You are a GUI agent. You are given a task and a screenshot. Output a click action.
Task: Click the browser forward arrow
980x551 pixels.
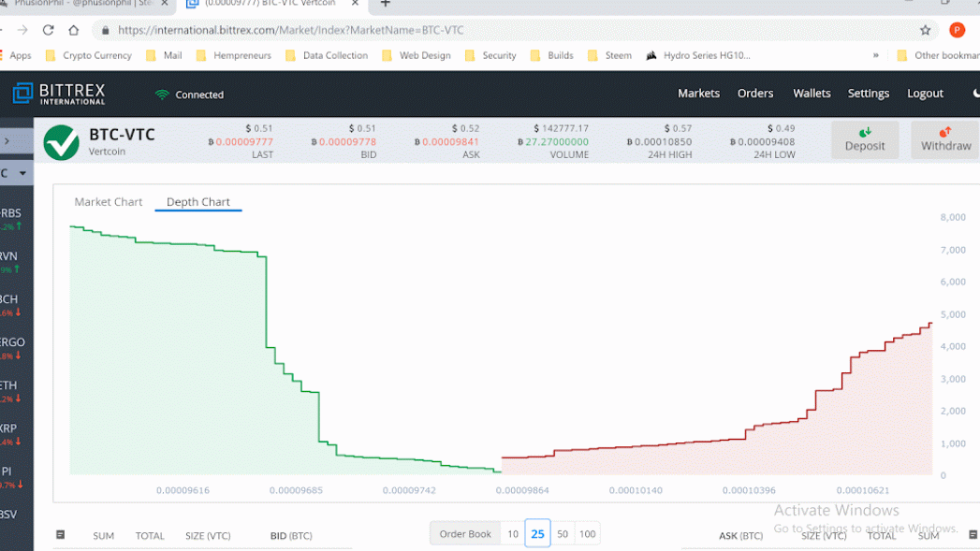22,30
